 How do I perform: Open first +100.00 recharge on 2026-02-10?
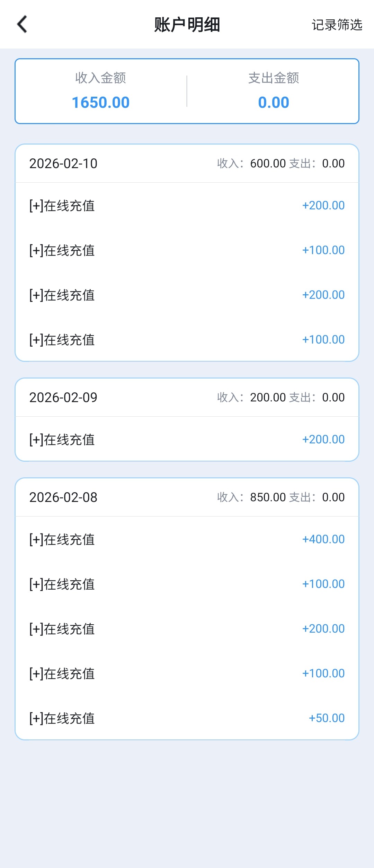(187, 250)
